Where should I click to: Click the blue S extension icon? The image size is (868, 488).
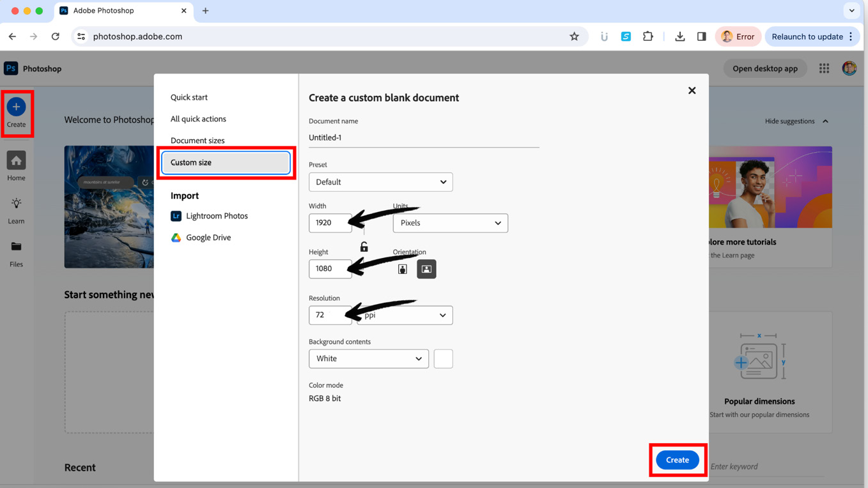click(626, 36)
